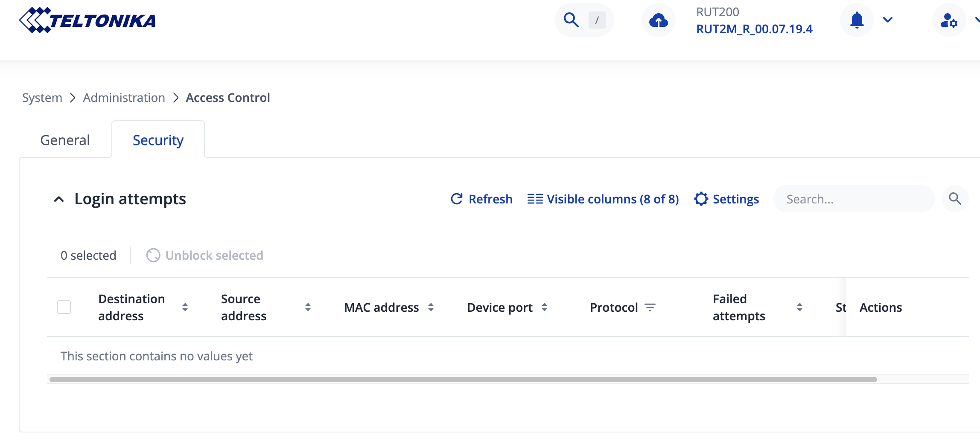This screenshot has width=980, height=441.
Task: Open global search magnifier in header
Action: [571, 20]
